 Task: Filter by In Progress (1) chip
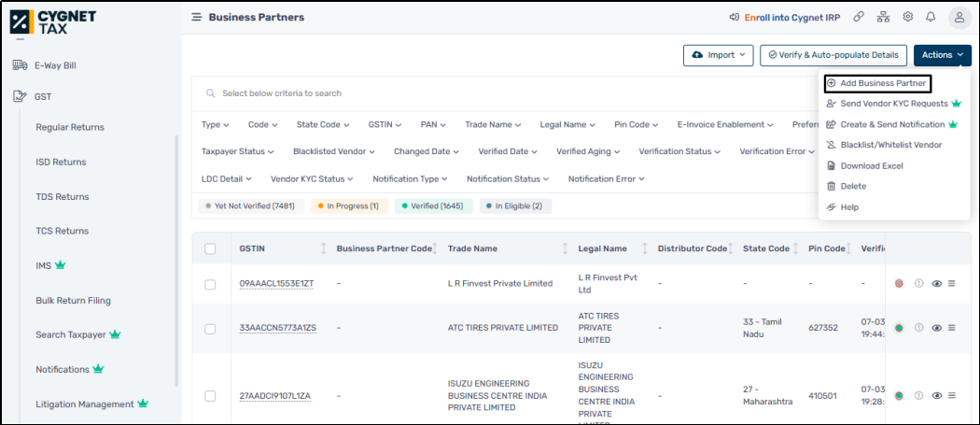[349, 205]
